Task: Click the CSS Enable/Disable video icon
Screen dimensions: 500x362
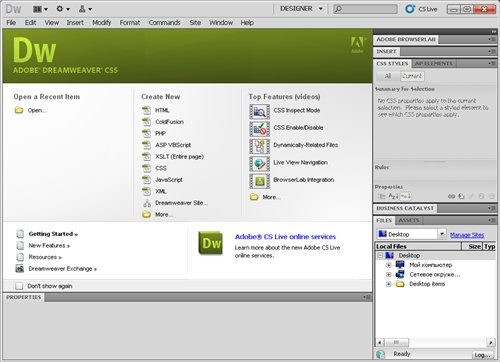Action: 259,129
